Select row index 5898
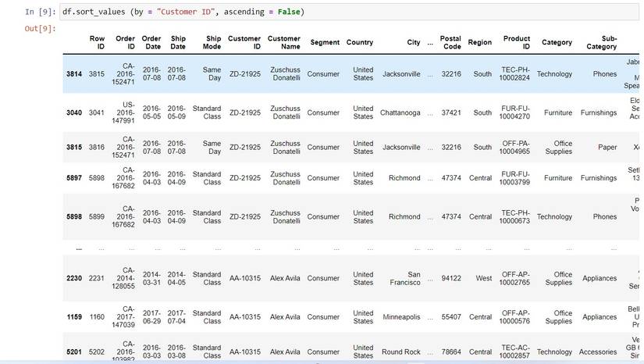Screen dimensions: 644x364 [x=74, y=216]
